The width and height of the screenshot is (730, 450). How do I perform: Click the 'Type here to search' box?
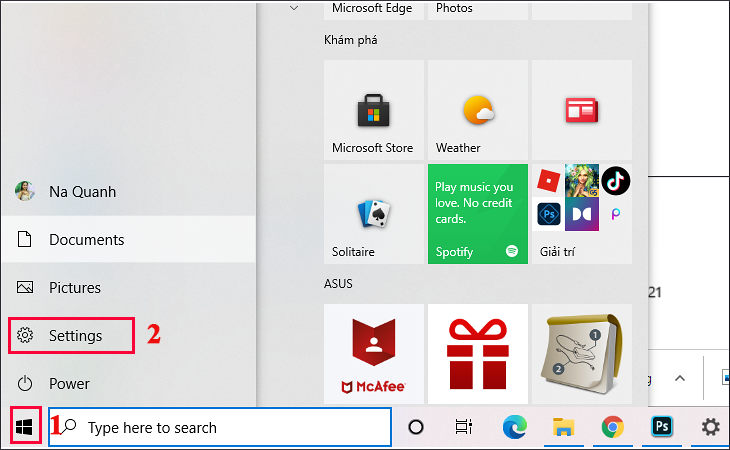coord(220,427)
